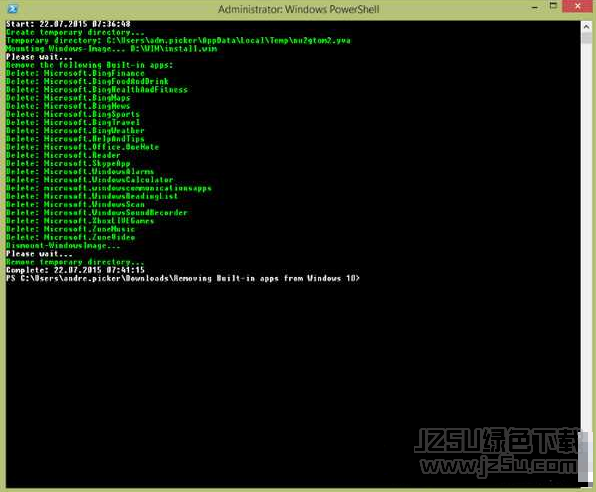Click the vertical scrollbar thumb

coord(586,38)
